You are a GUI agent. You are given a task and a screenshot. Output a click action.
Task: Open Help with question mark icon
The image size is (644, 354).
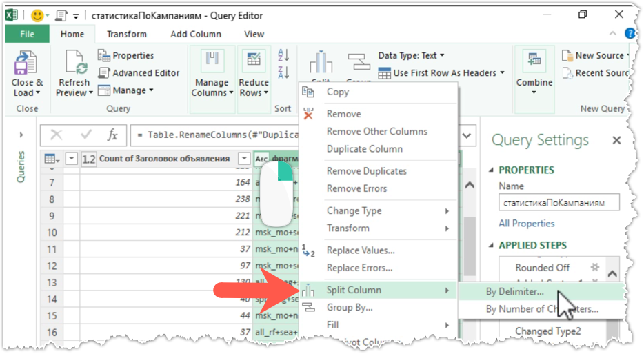click(x=630, y=33)
